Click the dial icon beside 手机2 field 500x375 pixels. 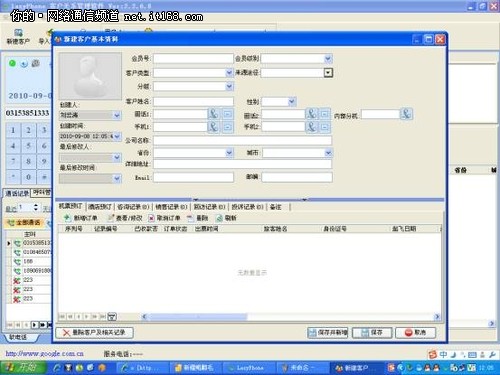tap(311, 127)
